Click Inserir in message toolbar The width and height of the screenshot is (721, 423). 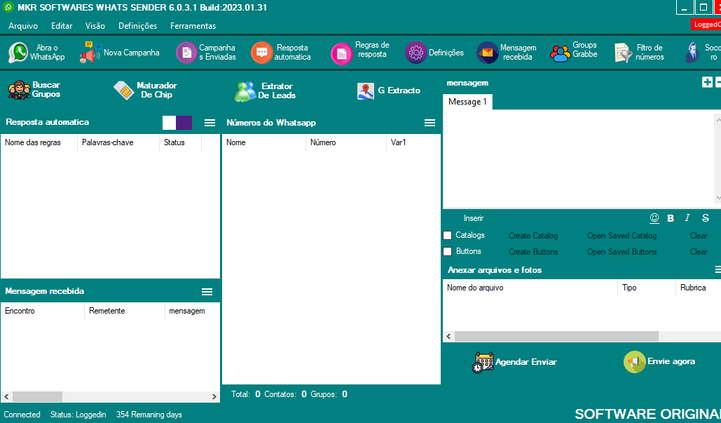click(x=473, y=218)
